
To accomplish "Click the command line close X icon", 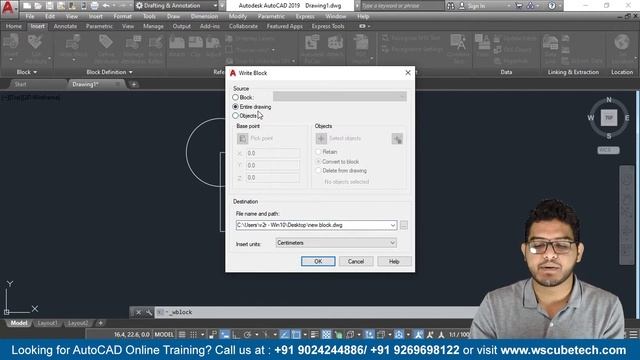I will 138,312.
